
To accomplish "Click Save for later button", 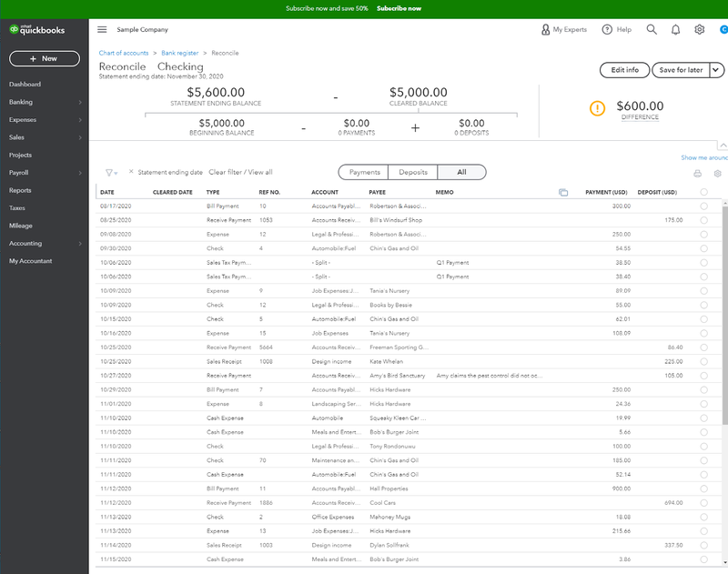I will (681, 70).
